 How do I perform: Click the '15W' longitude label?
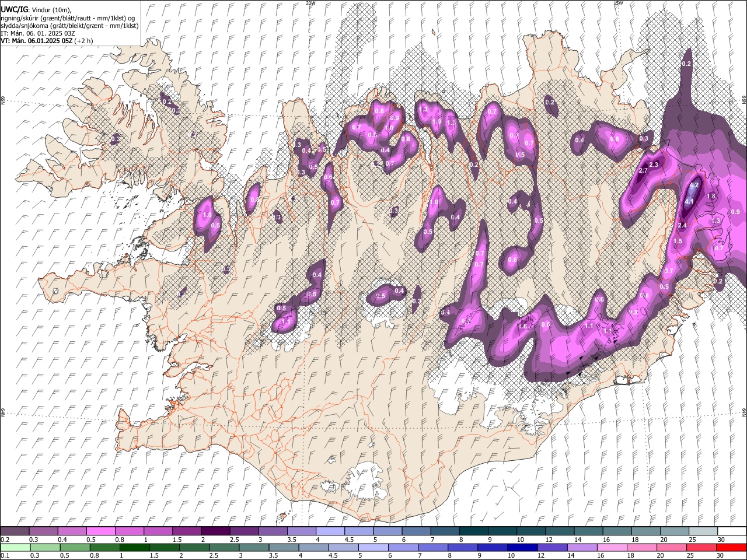pyautogui.click(x=618, y=3)
